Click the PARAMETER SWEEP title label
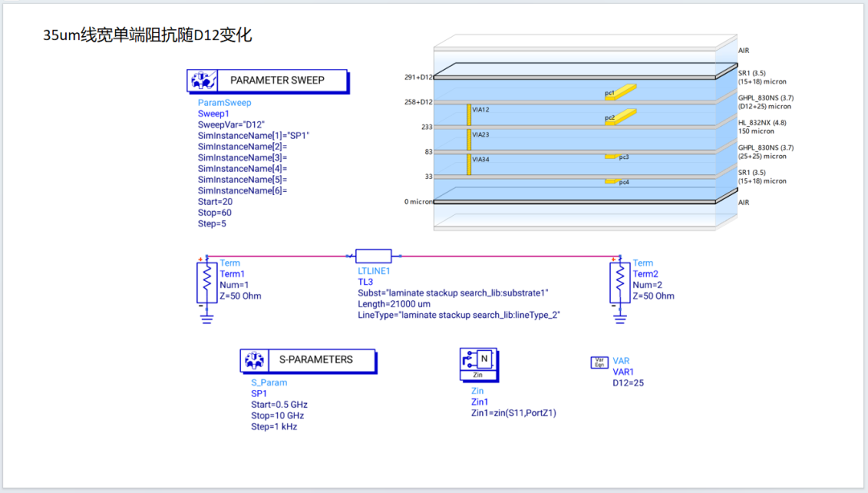 tap(277, 80)
